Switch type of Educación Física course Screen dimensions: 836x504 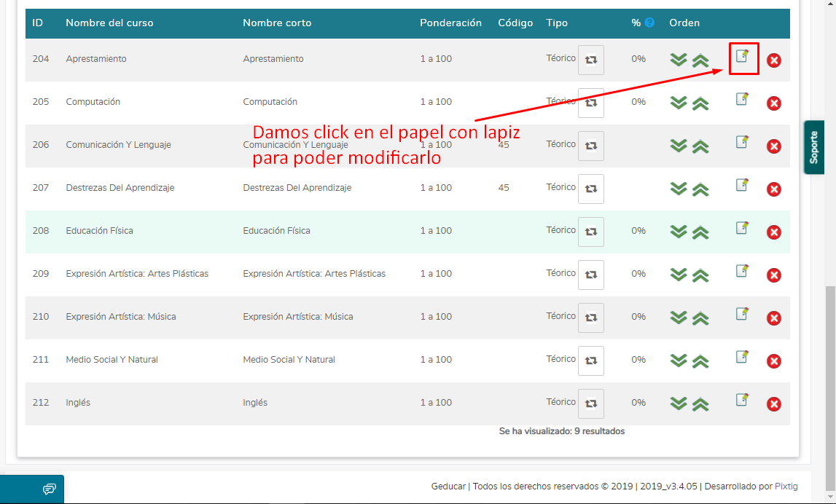tap(591, 232)
